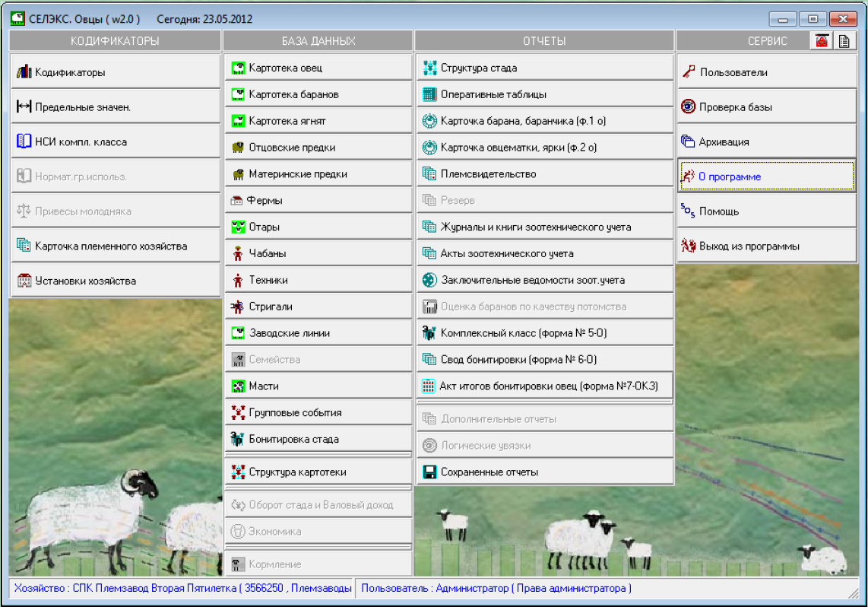The height and width of the screenshot is (607, 868).
Task: Click the red icon beside СЕРВИС header
Action: coord(821,41)
